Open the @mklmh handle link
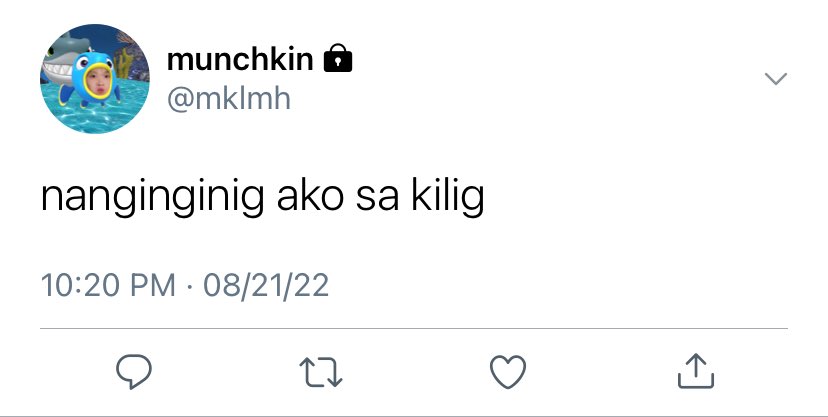 [x=229, y=98]
